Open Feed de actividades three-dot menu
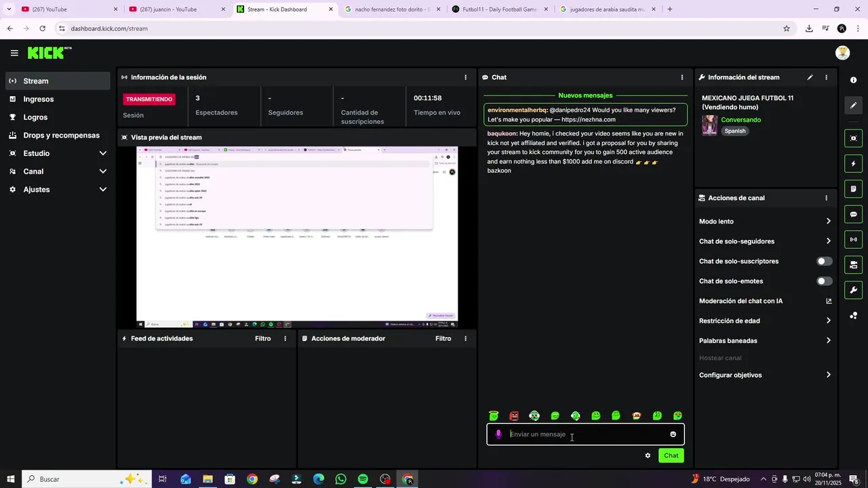 285,338
